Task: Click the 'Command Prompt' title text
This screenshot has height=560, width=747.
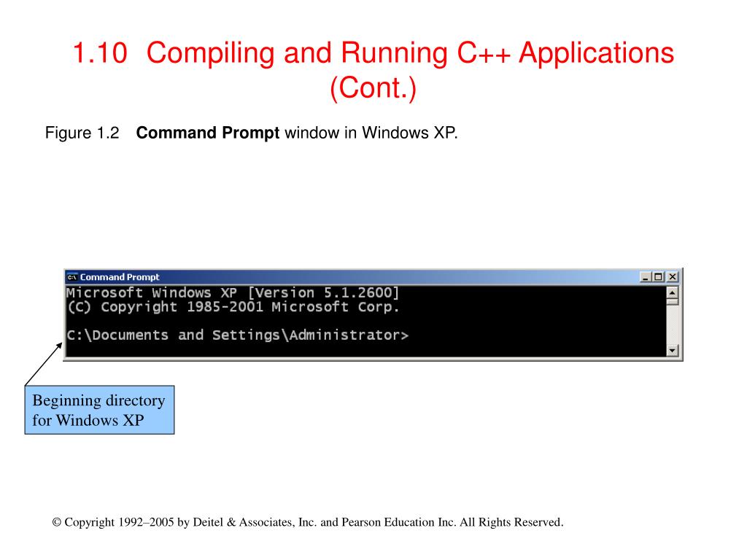Action: (x=120, y=277)
